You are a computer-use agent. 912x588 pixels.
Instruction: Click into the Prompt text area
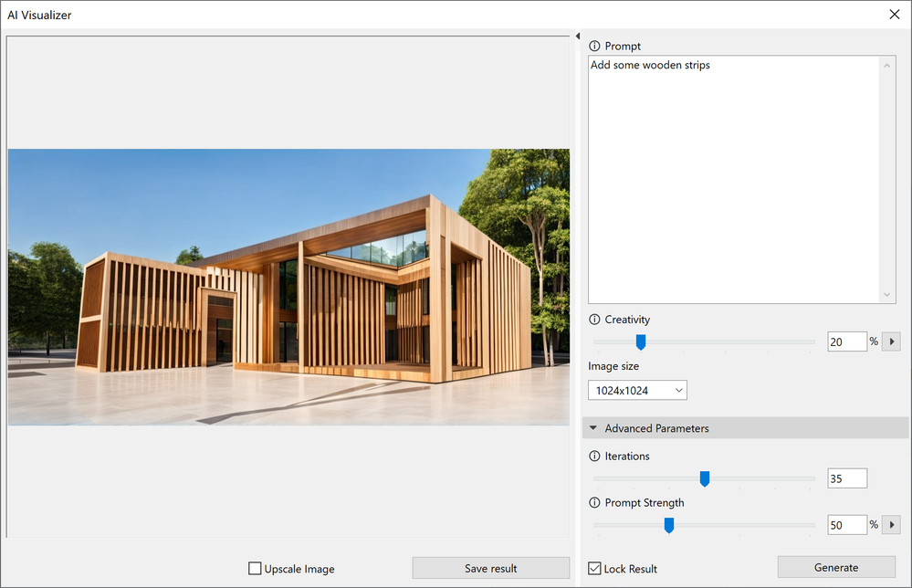734,180
